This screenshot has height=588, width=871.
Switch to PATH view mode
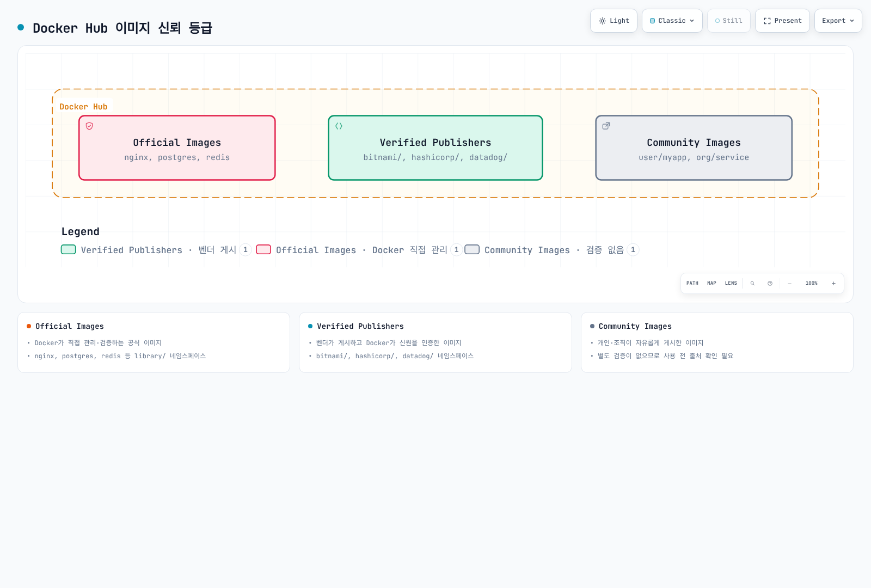[x=692, y=283]
